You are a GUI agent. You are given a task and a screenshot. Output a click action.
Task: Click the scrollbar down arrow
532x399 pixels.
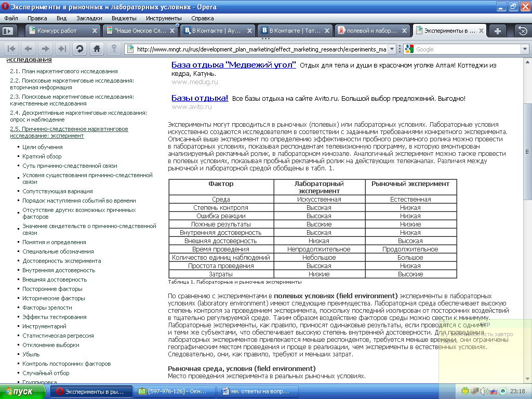527,379
